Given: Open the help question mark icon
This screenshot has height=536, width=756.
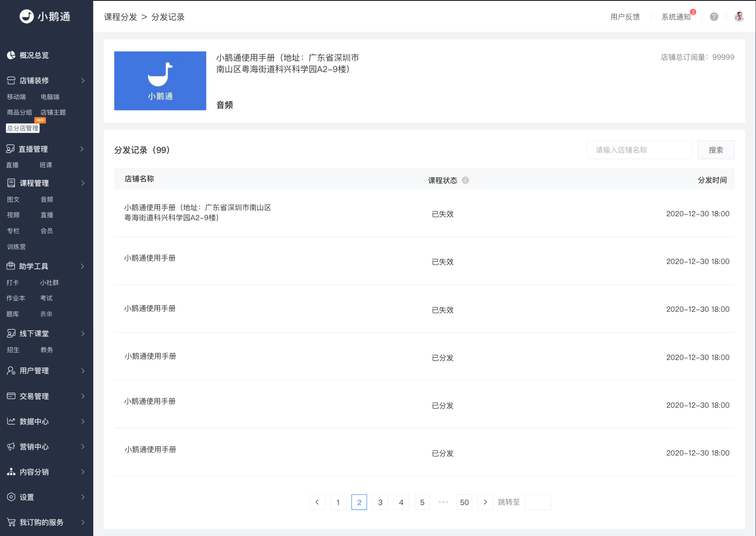Looking at the screenshot, I should pyautogui.click(x=714, y=17).
